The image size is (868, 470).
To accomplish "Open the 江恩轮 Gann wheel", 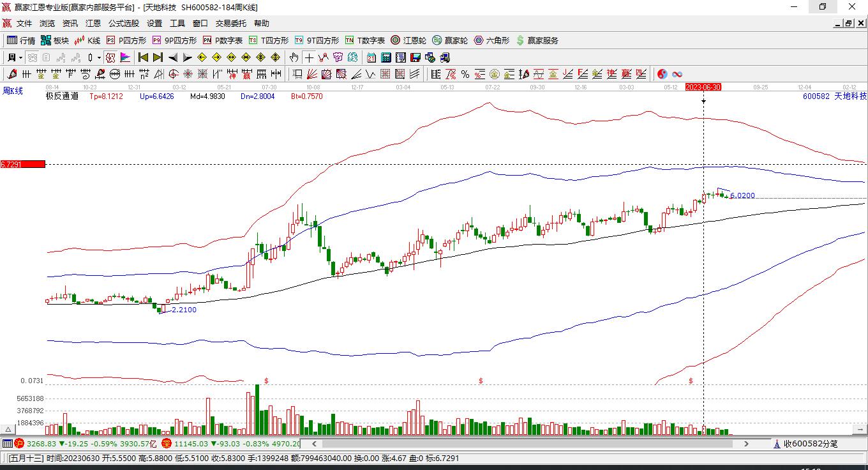I will pyautogui.click(x=408, y=40).
